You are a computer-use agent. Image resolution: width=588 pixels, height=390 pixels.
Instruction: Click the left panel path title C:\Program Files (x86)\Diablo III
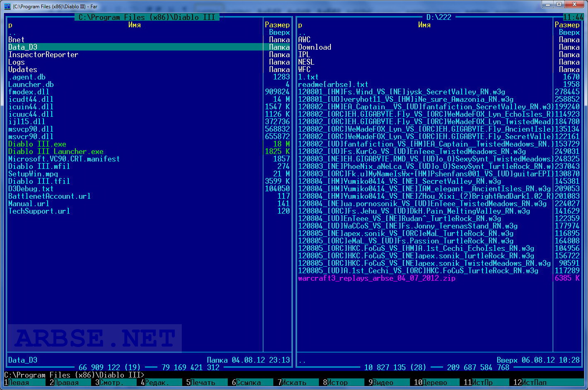click(x=147, y=17)
